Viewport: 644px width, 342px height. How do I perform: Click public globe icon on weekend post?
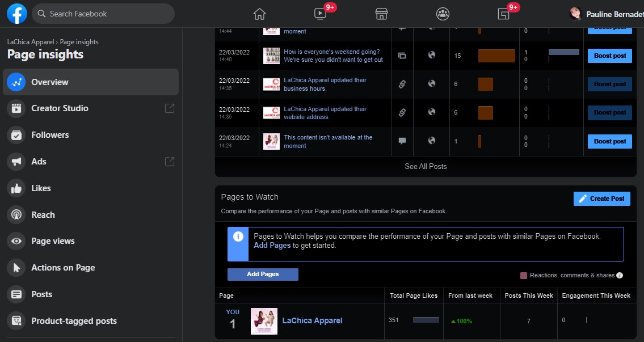coord(432,54)
